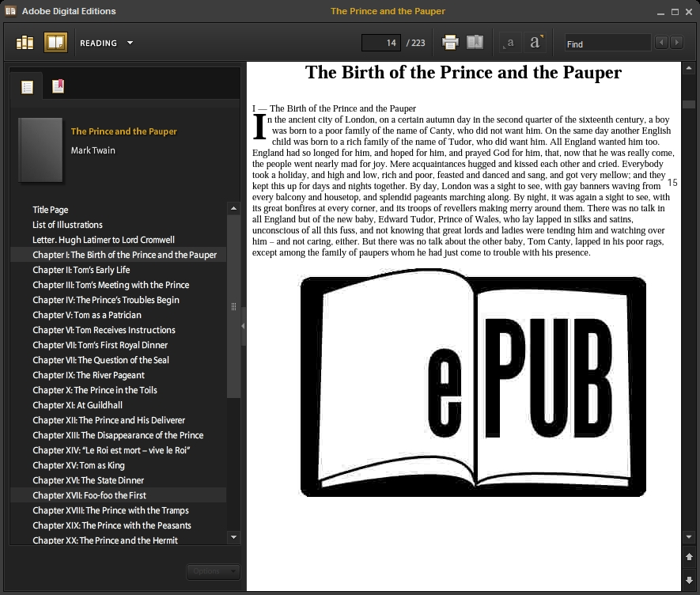700x595 pixels.
Task: Select the Reading view icon
Action: [55, 43]
